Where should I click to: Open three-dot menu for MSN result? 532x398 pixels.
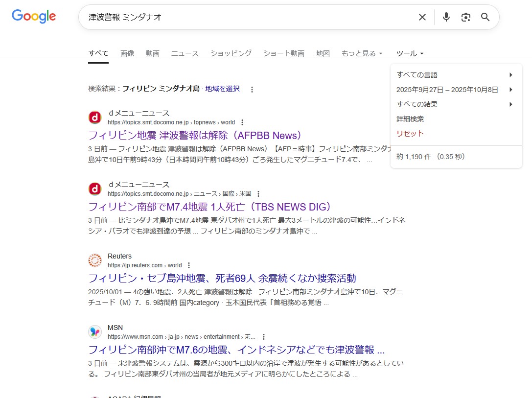click(x=264, y=337)
